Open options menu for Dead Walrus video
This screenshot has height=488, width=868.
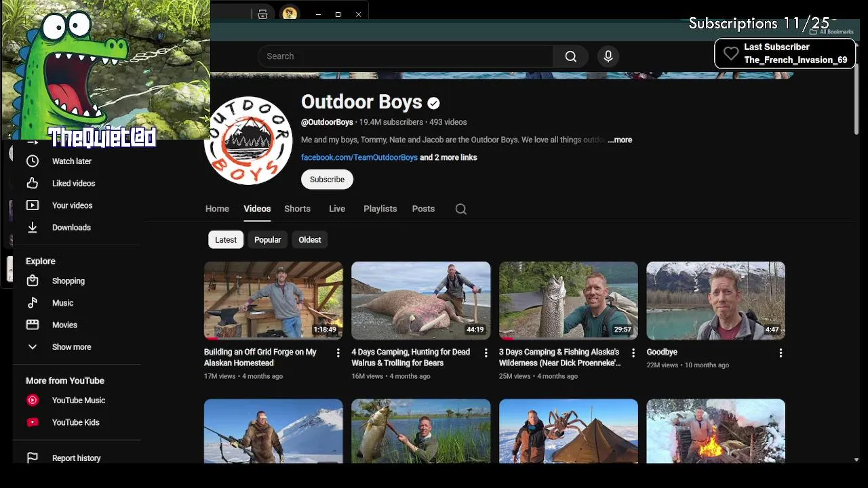tap(486, 353)
